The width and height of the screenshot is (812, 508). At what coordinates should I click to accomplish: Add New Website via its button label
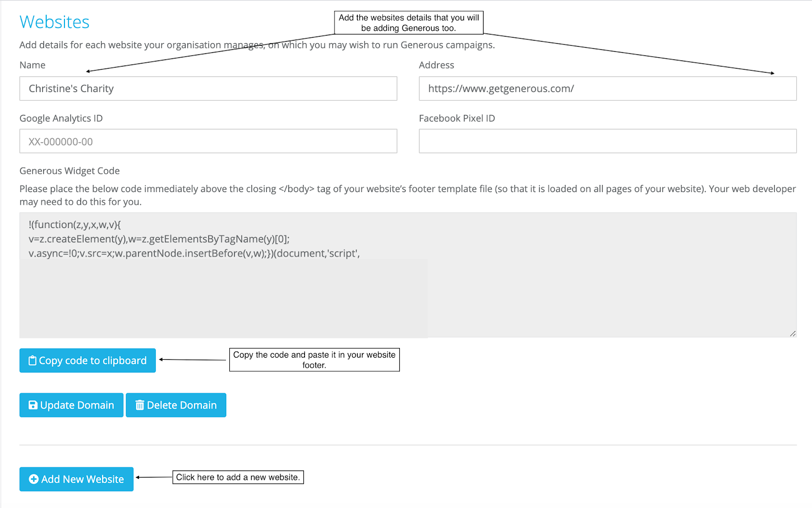coord(82,479)
